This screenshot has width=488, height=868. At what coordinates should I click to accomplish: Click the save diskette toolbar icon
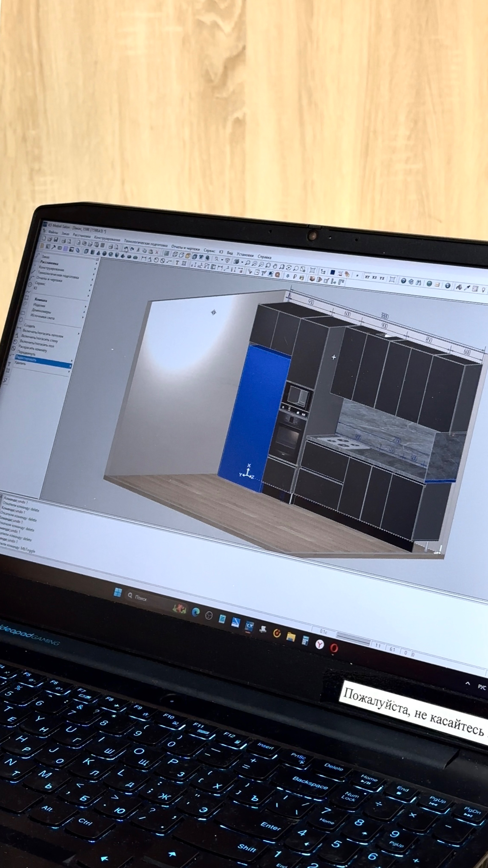pos(56,240)
